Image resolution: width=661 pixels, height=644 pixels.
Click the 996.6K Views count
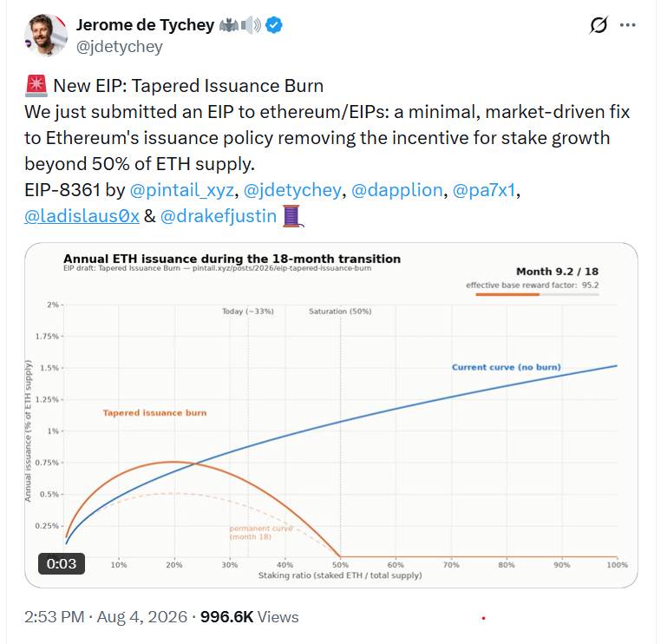point(249,617)
